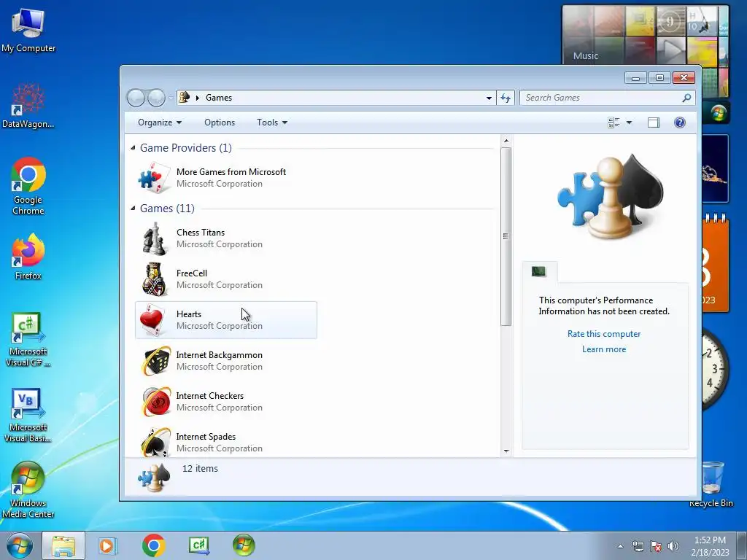This screenshot has width=747, height=560.
Task: Click the Options toolbar item
Action: [220, 122]
